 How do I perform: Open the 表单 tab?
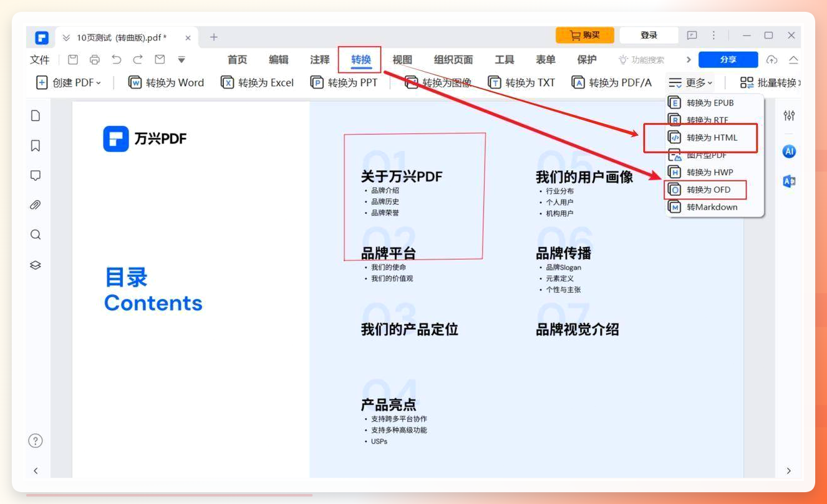tap(545, 60)
